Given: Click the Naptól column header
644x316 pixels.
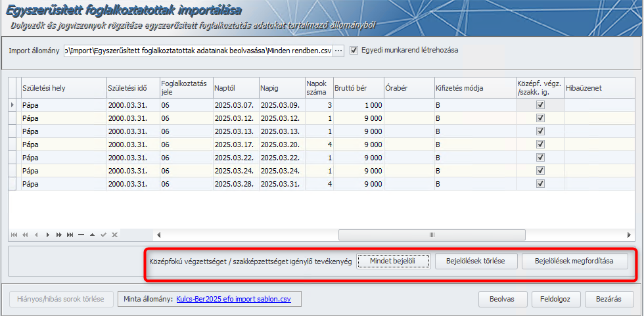Looking at the screenshot, I should [x=236, y=87].
